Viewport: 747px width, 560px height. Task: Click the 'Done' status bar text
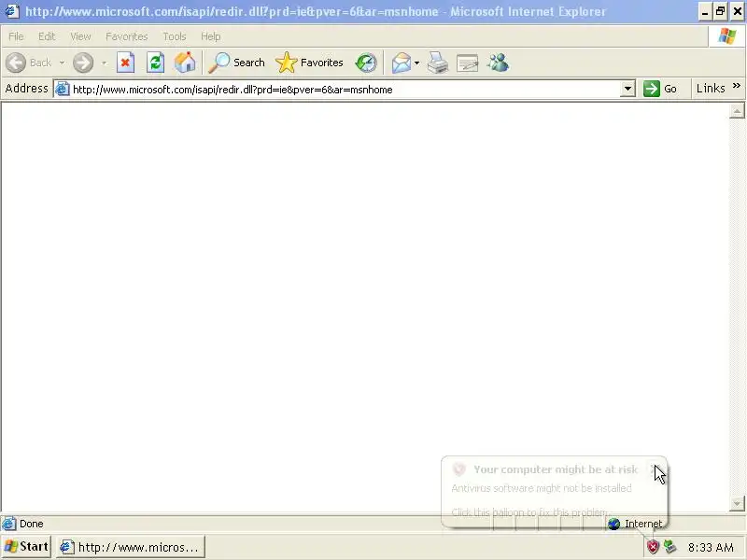coord(32,524)
